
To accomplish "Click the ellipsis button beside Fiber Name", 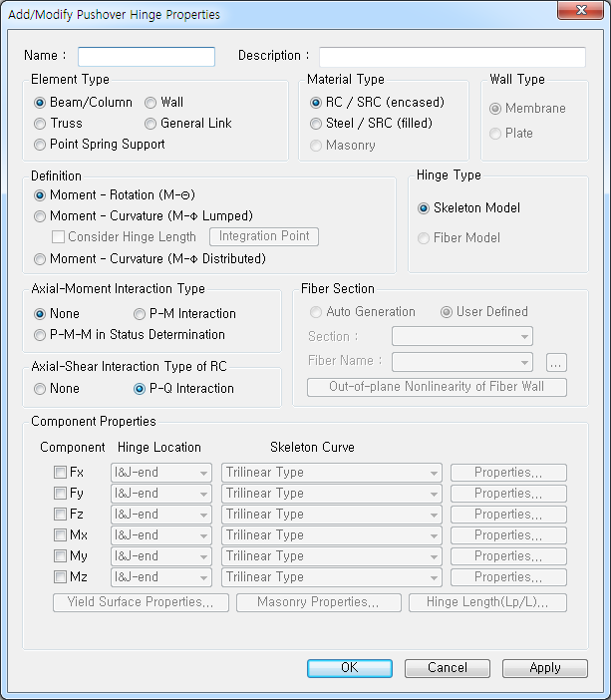I will pyautogui.click(x=556, y=363).
